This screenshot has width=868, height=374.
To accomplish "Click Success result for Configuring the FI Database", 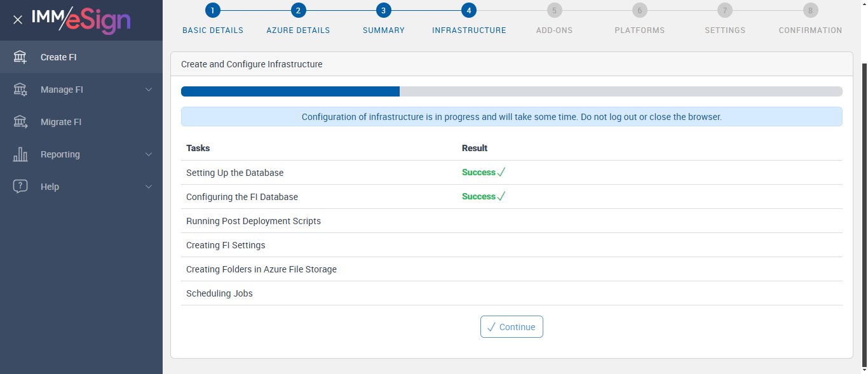I will tap(483, 196).
